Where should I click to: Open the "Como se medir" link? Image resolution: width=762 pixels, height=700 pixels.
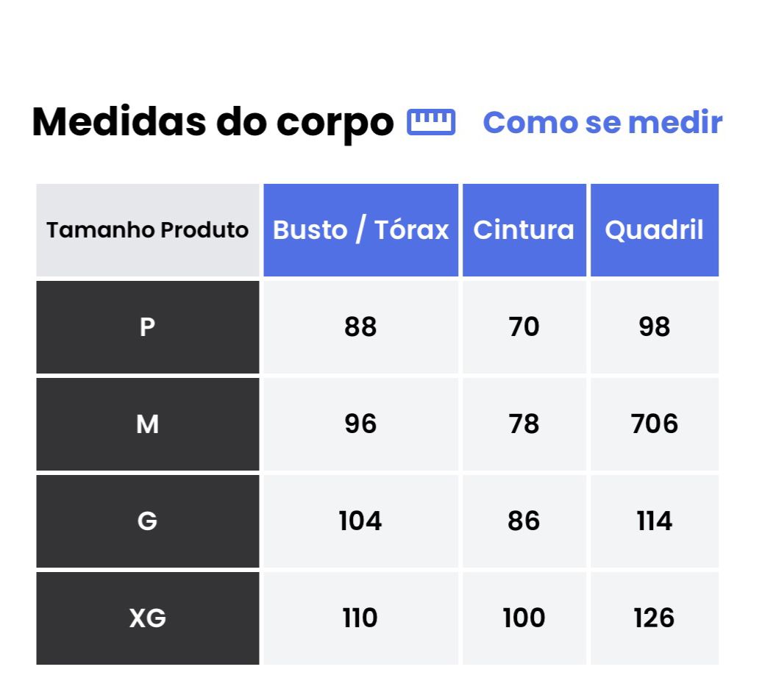(x=602, y=122)
